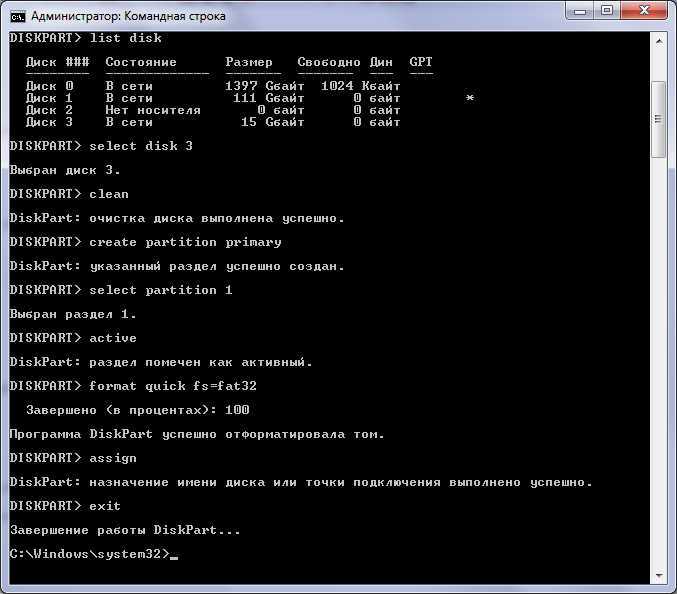Click the scrollbar down arrow
Image resolution: width=677 pixels, height=594 pixels.
tap(659, 575)
